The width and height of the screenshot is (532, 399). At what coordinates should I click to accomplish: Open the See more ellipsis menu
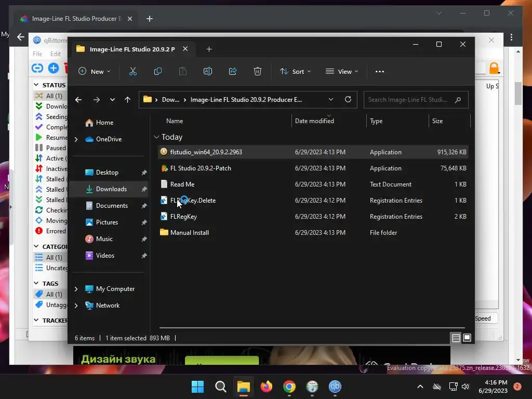tap(380, 72)
